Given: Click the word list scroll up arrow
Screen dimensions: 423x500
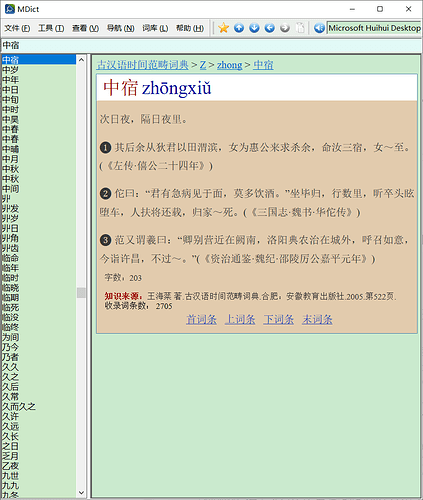Looking at the screenshot, I should (81, 60).
